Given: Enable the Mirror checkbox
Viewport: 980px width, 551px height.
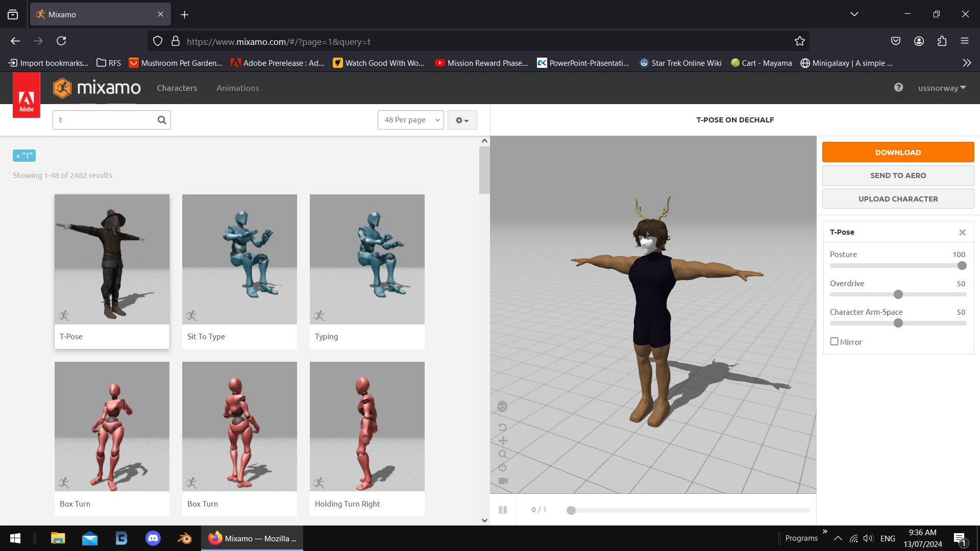Looking at the screenshot, I should (834, 341).
